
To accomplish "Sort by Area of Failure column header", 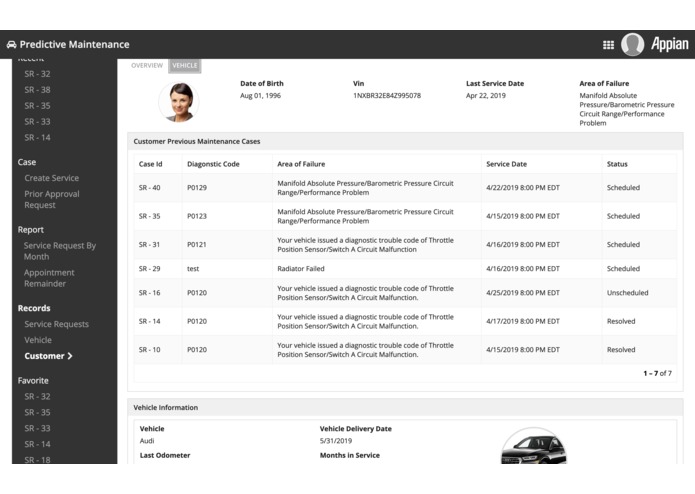I will pyautogui.click(x=301, y=164).
